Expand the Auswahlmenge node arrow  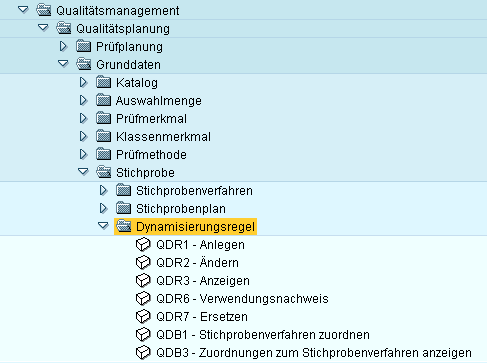tap(83, 100)
